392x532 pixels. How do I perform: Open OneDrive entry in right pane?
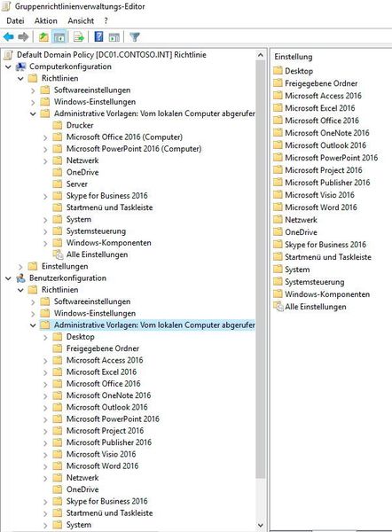coord(301,232)
